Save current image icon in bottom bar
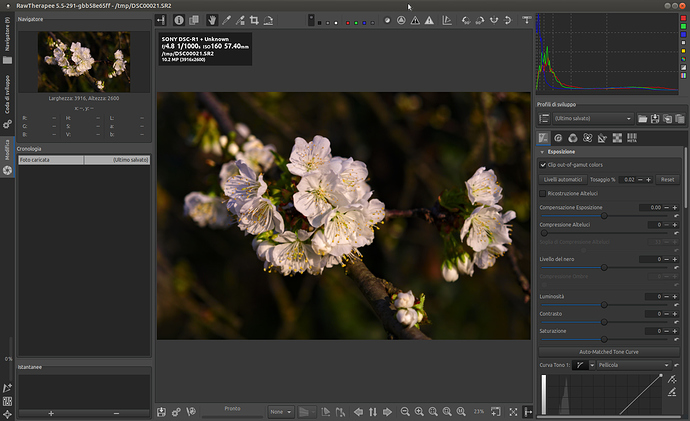This screenshot has height=421, width=690. (162, 411)
